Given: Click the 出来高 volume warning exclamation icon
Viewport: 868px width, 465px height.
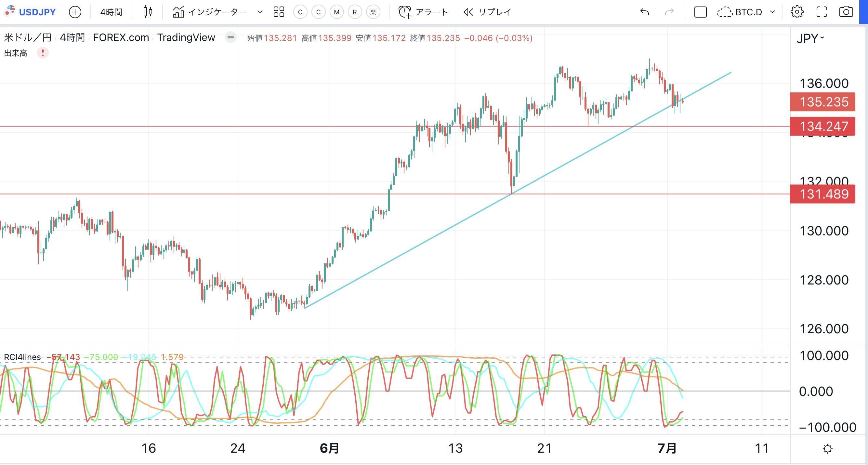Looking at the screenshot, I should tap(43, 53).
